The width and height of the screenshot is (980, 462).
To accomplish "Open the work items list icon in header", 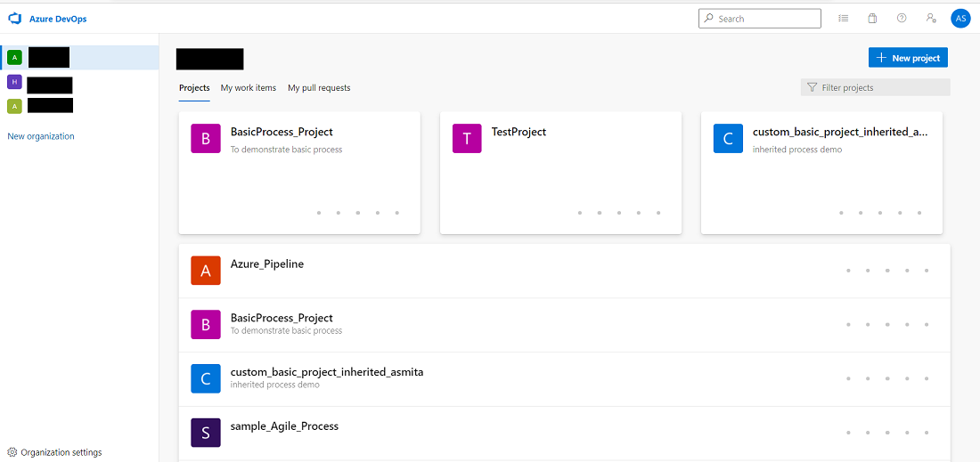I will (843, 19).
